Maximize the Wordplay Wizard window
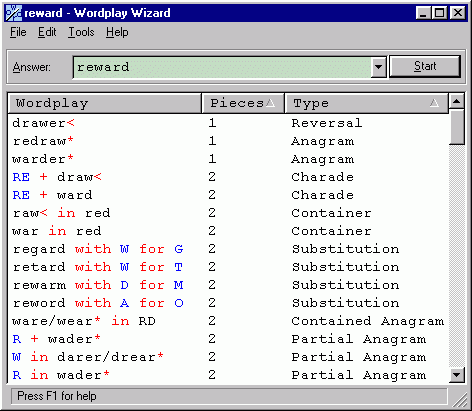Viewport: 472px width, 411px height. click(440, 13)
